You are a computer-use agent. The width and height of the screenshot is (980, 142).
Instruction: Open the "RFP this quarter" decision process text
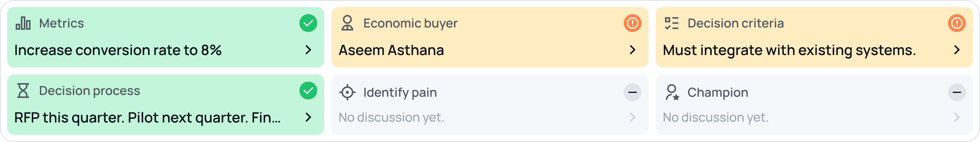pos(147,118)
